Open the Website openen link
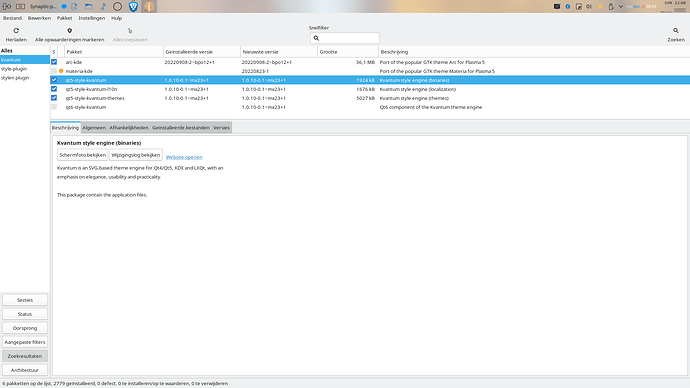 [x=184, y=157]
